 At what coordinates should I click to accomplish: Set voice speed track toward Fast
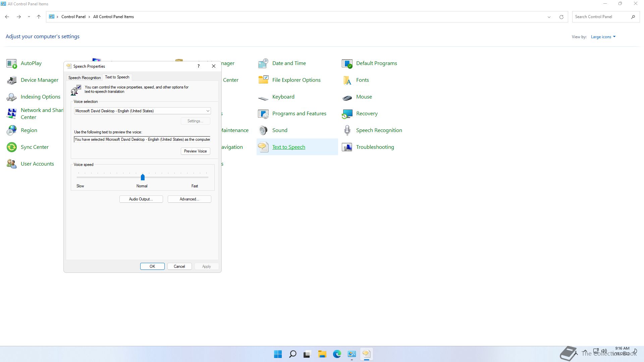(x=176, y=177)
